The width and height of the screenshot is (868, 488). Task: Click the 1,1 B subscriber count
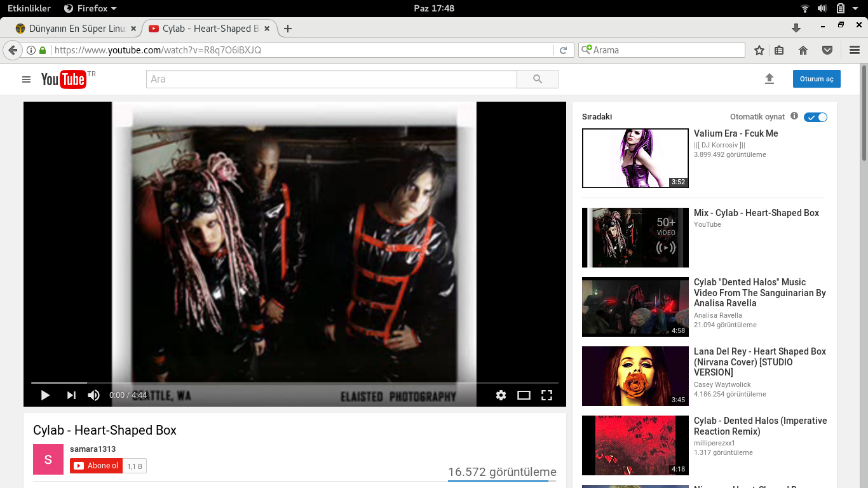[135, 466]
